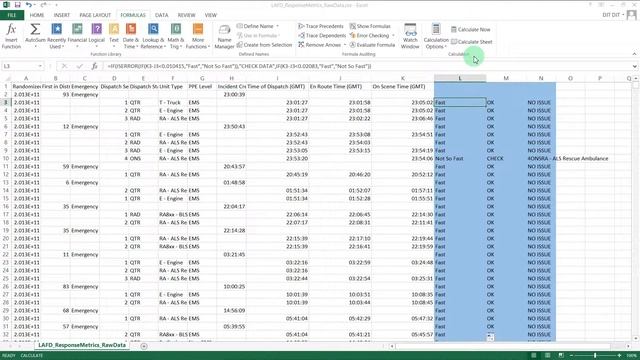Switch to the REVIEW tab
Viewport: 640px width, 360px height.
(x=186, y=15)
